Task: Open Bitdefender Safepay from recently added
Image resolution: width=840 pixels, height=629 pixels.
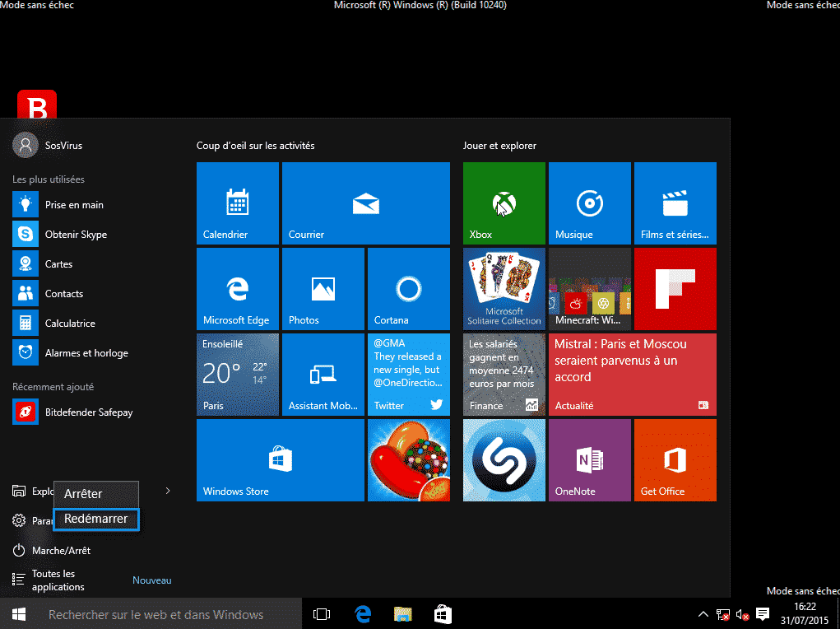Action: point(87,412)
